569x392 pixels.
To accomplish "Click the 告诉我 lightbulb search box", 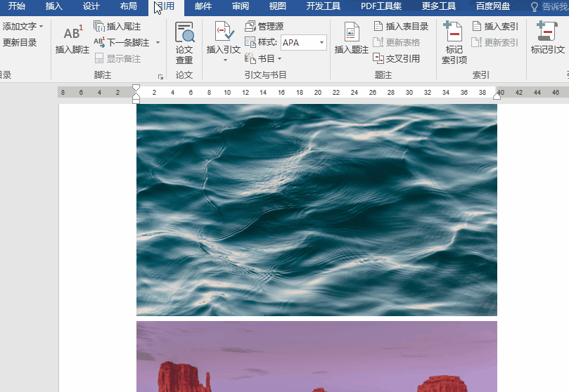I will [549, 6].
